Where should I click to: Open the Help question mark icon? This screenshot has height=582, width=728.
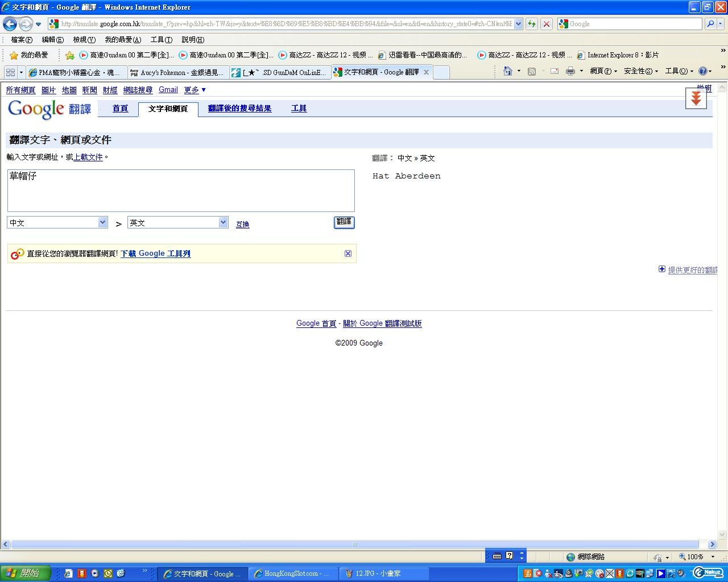[x=703, y=71]
